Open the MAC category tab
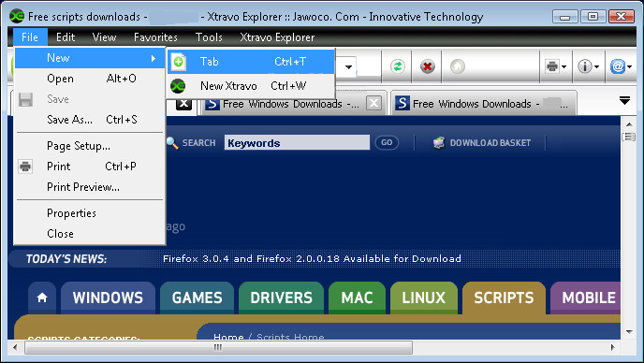The image size is (644, 363). (357, 298)
